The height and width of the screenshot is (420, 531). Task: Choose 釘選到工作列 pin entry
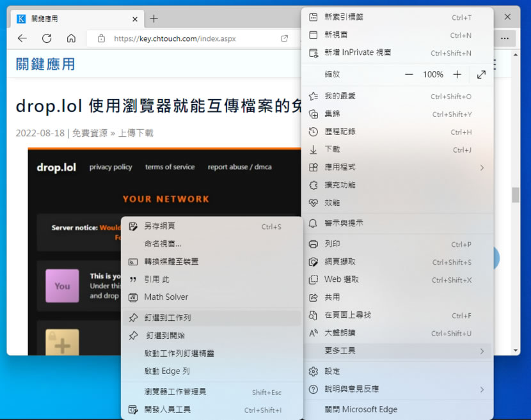click(212, 318)
